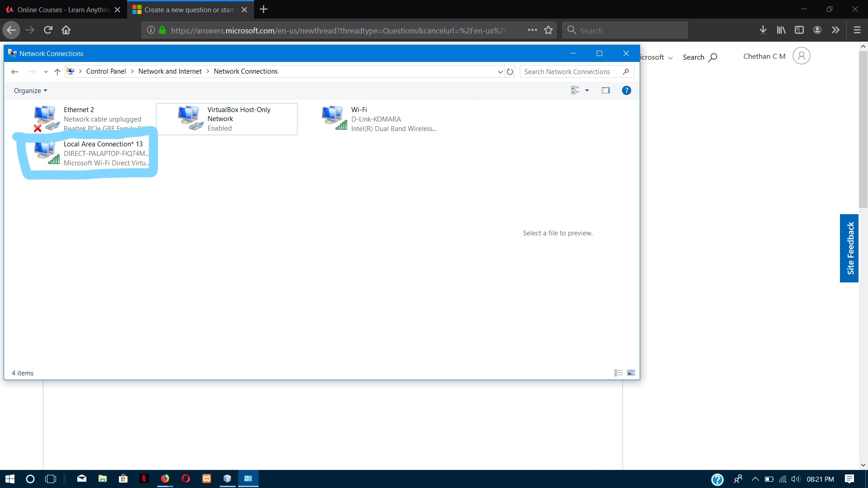Select the Wi-Fi adapter icon
868x488 pixels.
coord(334,117)
